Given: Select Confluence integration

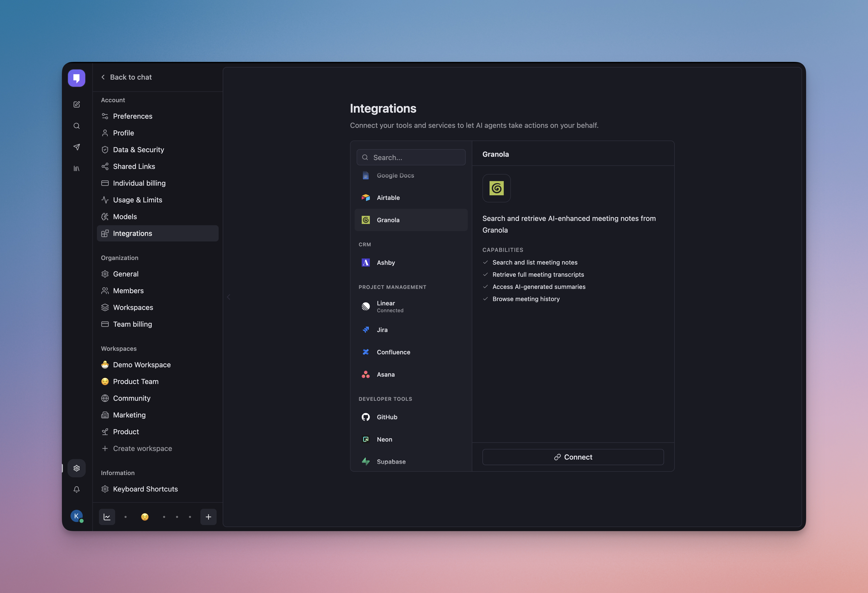Looking at the screenshot, I should [411, 352].
